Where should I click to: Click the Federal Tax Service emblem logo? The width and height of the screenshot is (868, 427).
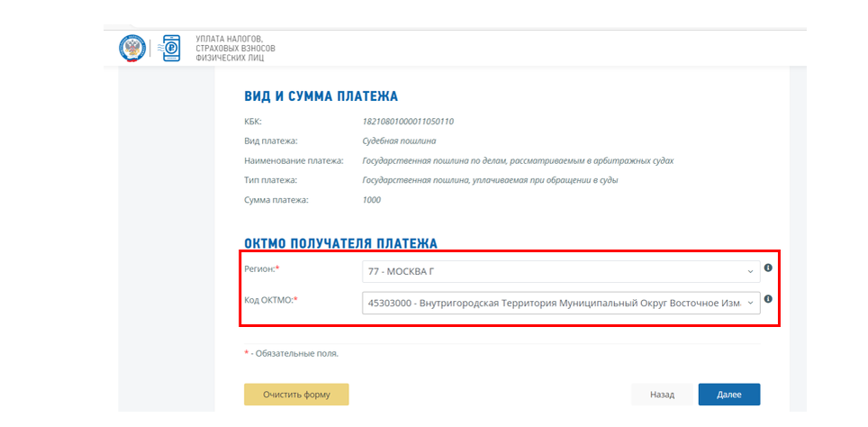pyautogui.click(x=131, y=49)
